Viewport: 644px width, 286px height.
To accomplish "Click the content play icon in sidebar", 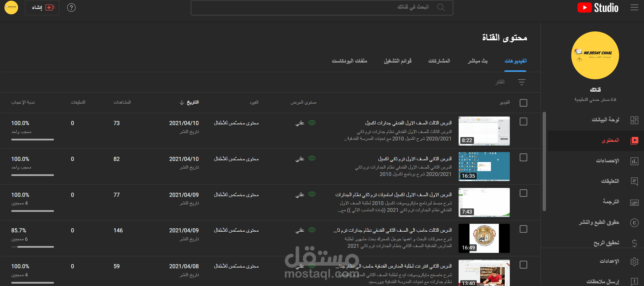I will click(x=634, y=140).
